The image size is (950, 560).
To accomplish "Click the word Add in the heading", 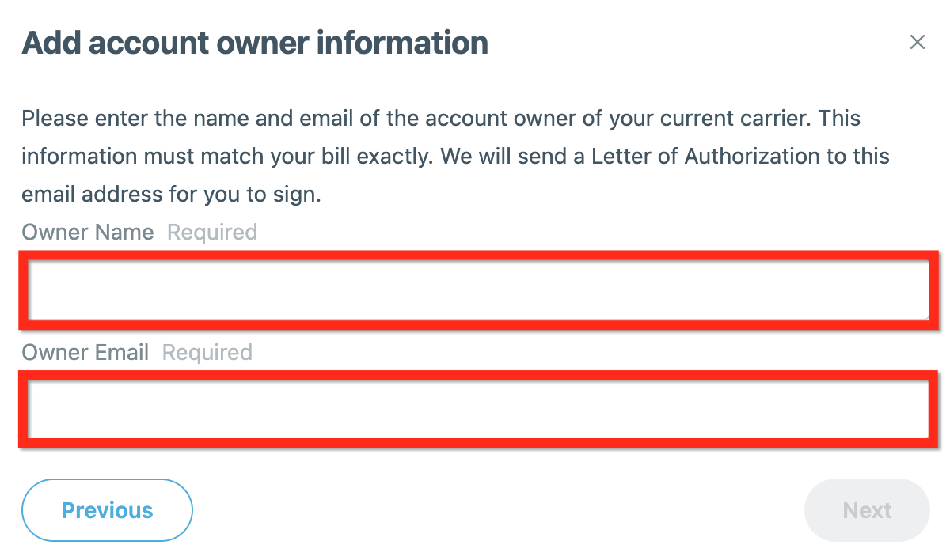I will click(51, 43).
